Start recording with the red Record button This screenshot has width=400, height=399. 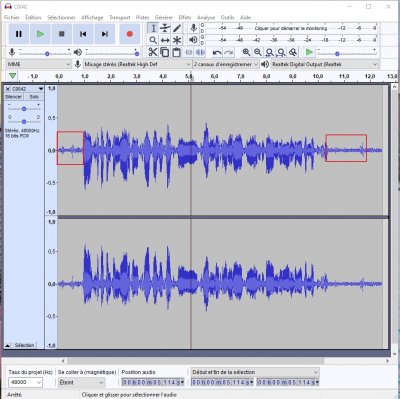click(x=130, y=34)
